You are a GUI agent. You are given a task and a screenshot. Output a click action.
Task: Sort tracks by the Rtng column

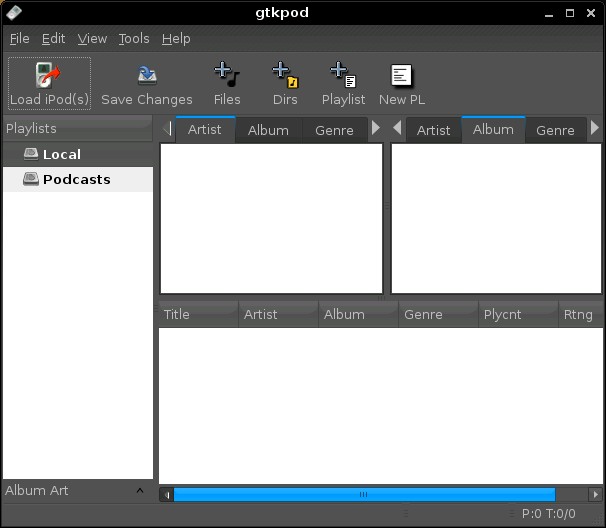(581, 314)
